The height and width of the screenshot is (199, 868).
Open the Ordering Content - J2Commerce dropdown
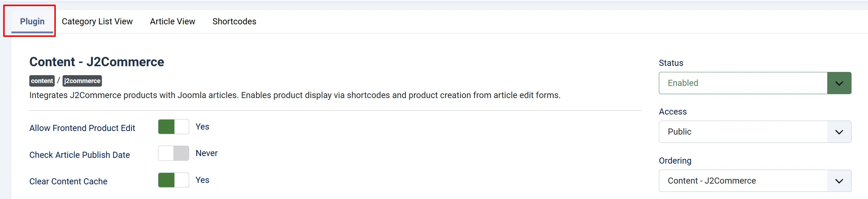[755, 181]
